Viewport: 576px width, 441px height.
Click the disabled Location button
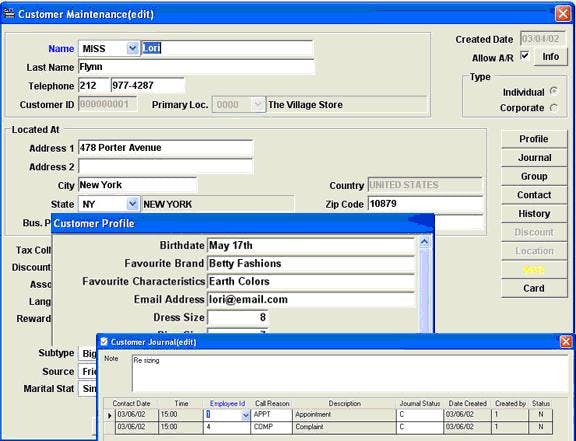click(x=534, y=251)
